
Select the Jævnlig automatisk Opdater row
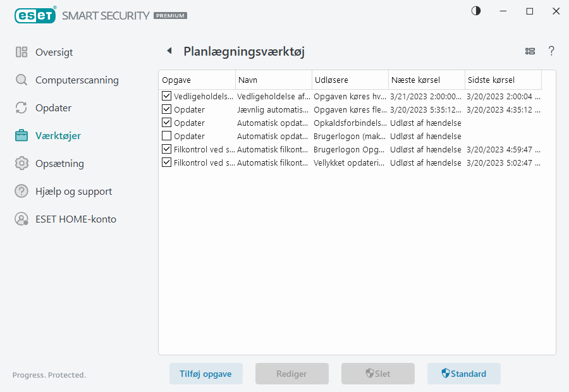[x=273, y=109]
